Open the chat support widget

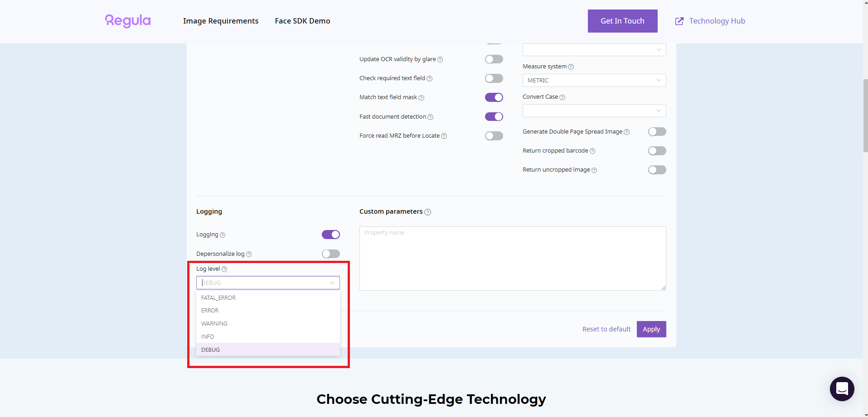click(x=842, y=388)
